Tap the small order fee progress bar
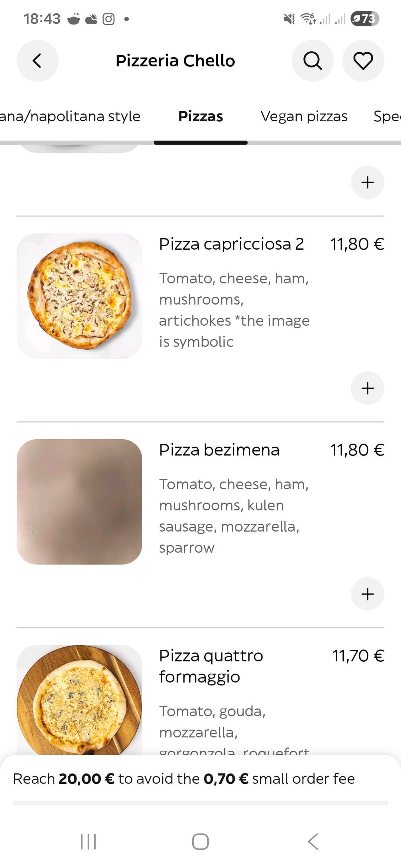The width and height of the screenshot is (401, 868). pos(200,803)
